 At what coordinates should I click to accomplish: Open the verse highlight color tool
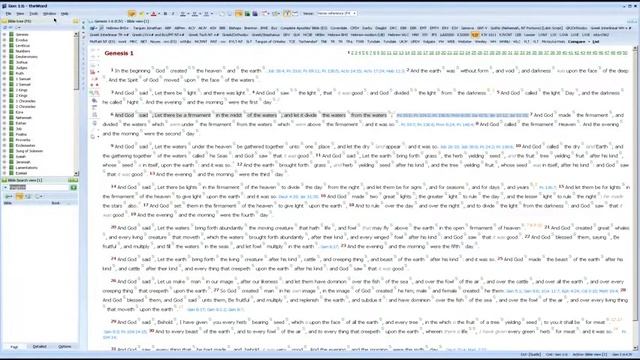tap(142, 13)
